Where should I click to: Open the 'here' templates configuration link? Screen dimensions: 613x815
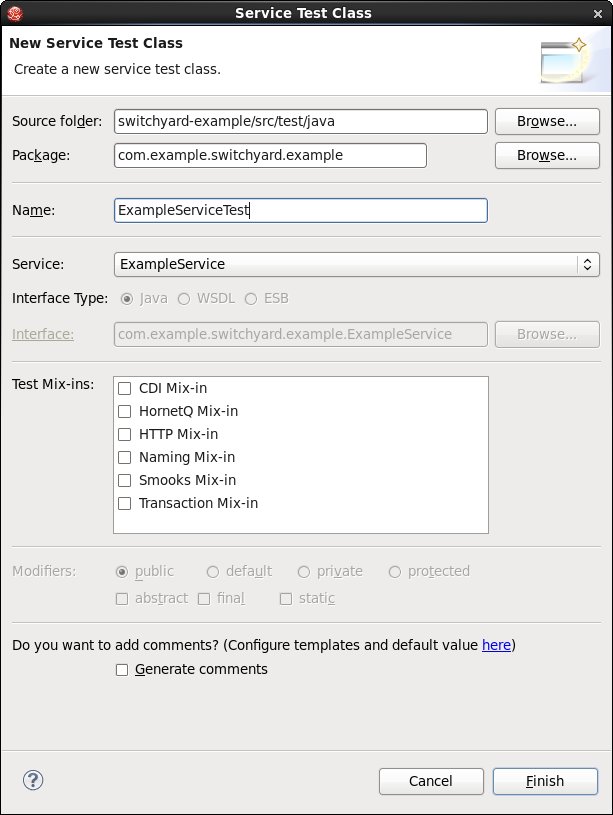[x=496, y=645]
